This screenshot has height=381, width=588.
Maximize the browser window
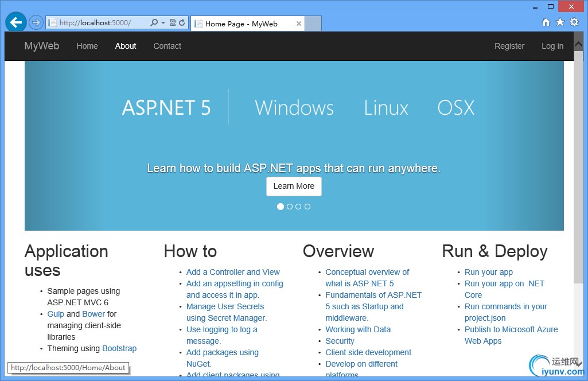click(x=551, y=6)
